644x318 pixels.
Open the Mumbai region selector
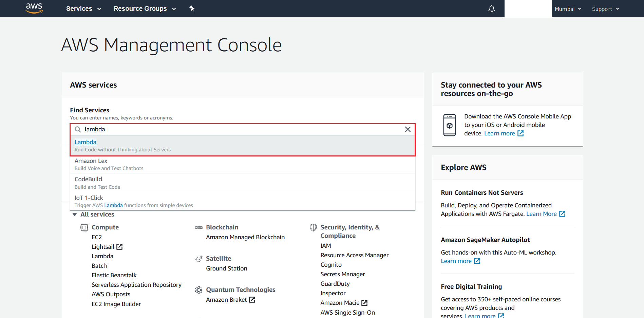pyautogui.click(x=568, y=9)
